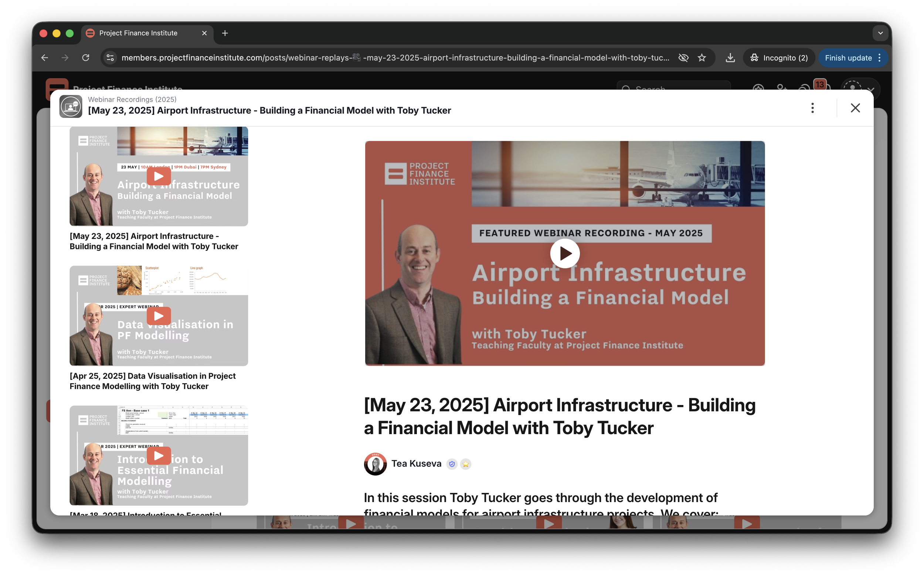Toggle the third-party cookies eye icon
Screen dimensions: 924x576
[683, 58]
